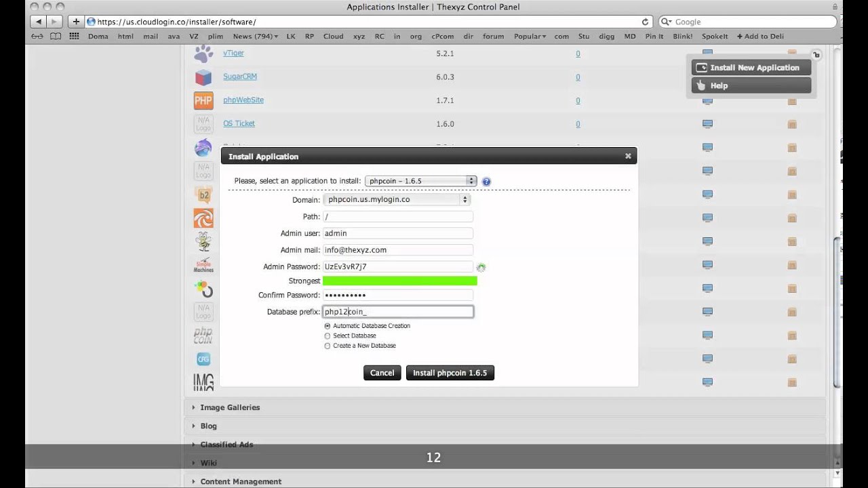
Task: Open the digg bookmark
Action: [x=606, y=37]
